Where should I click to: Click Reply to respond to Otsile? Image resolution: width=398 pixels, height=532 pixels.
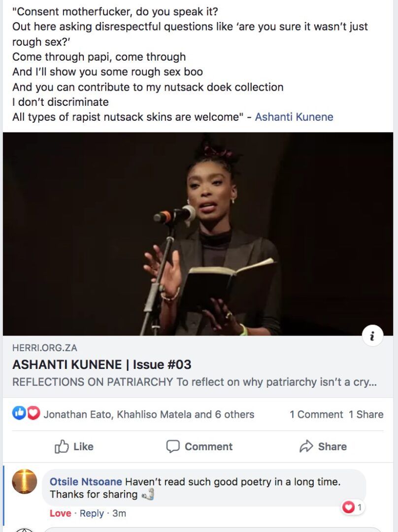pos(92,513)
